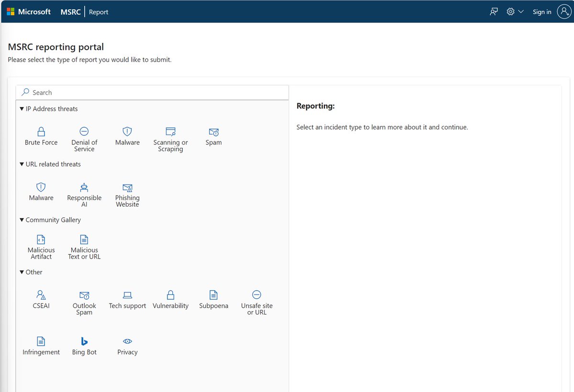Select the Malicious Artifact report

[x=41, y=247]
